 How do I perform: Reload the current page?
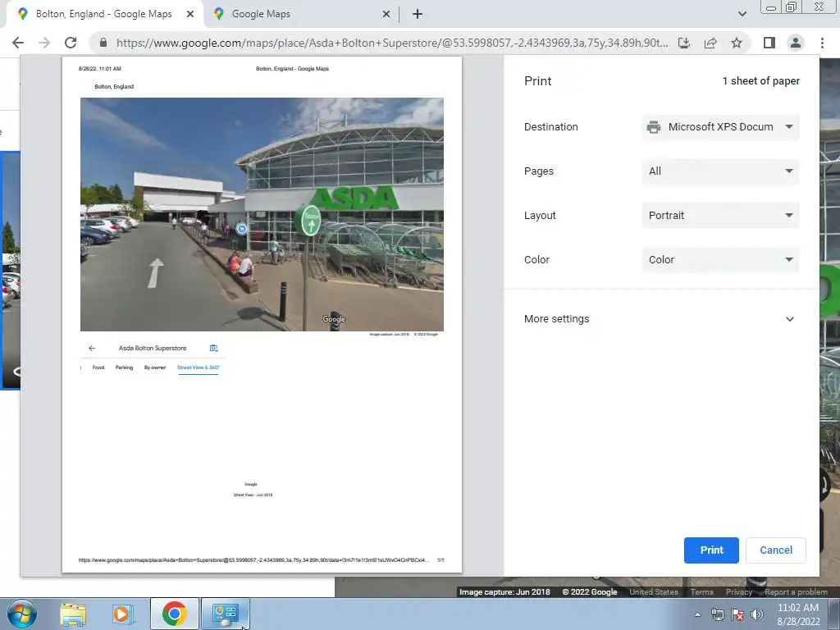coord(71,43)
